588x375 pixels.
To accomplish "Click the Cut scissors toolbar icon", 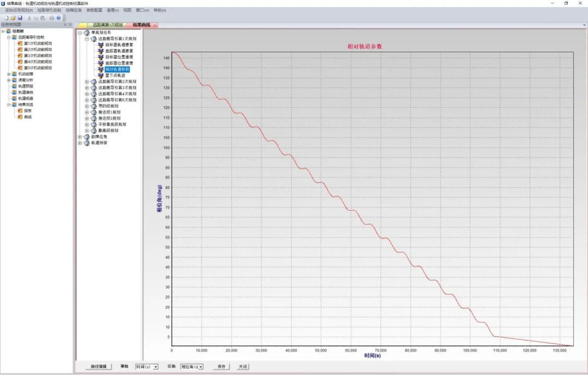I will point(29,18).
